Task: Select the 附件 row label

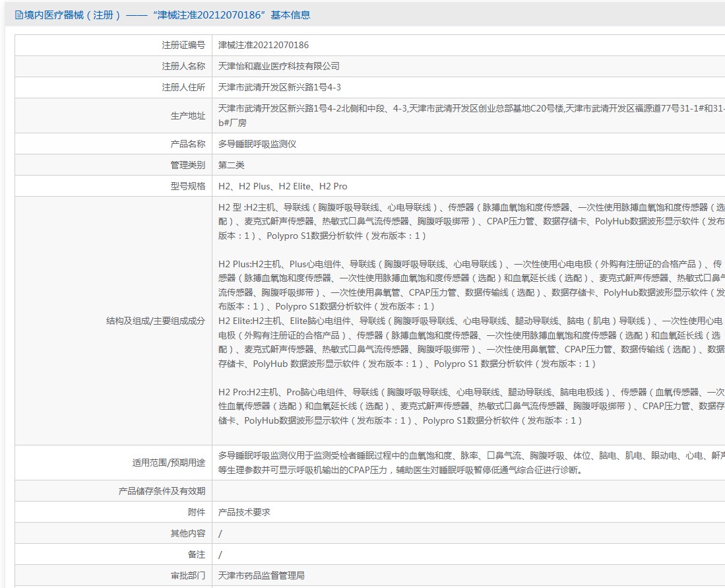Action: tap(196, 512)
